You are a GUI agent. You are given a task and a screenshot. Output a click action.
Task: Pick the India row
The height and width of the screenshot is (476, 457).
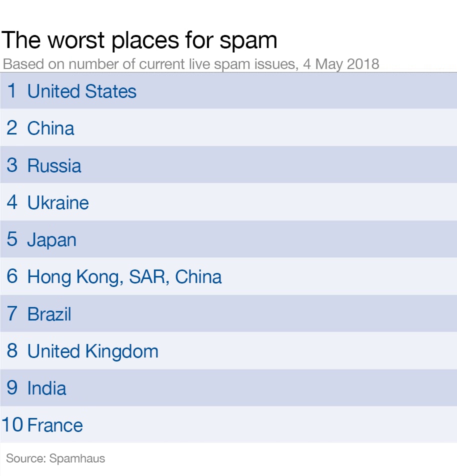228,387
